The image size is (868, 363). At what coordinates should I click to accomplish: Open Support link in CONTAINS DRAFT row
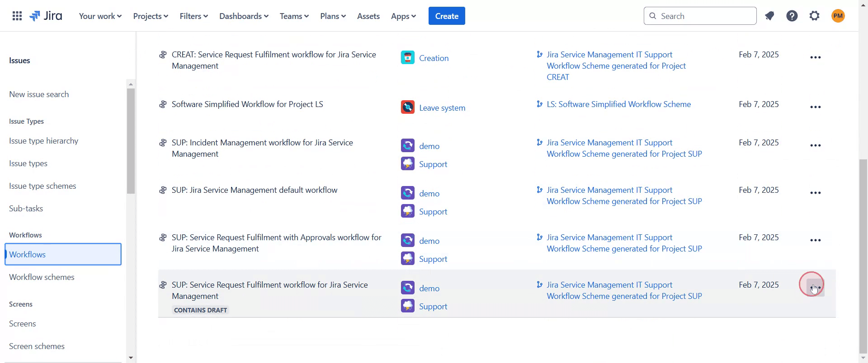coord(433,307)
